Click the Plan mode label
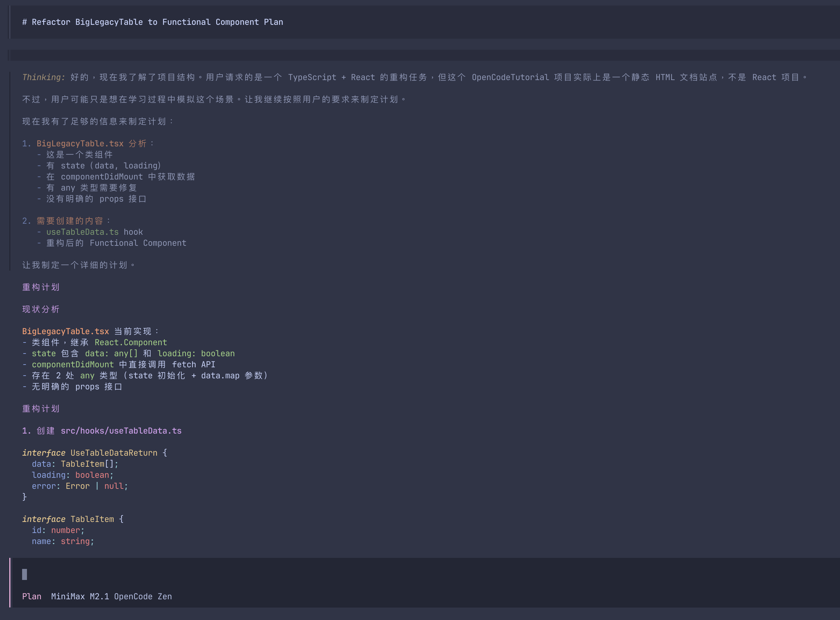This screenshot has width=840, height=620. [31, 597]
